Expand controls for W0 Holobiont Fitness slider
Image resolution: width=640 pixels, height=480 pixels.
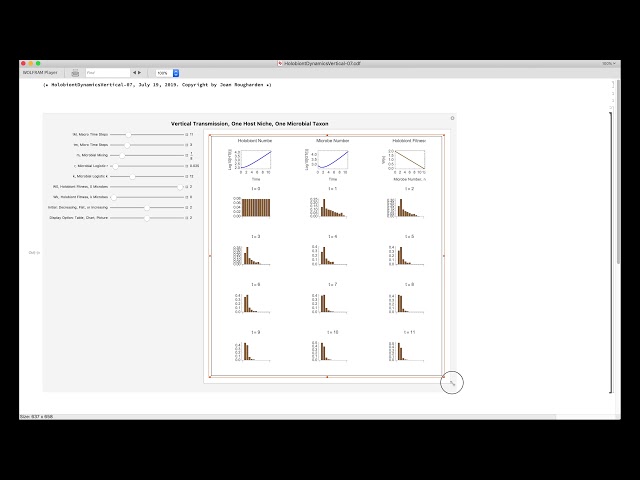pos(187,187)
